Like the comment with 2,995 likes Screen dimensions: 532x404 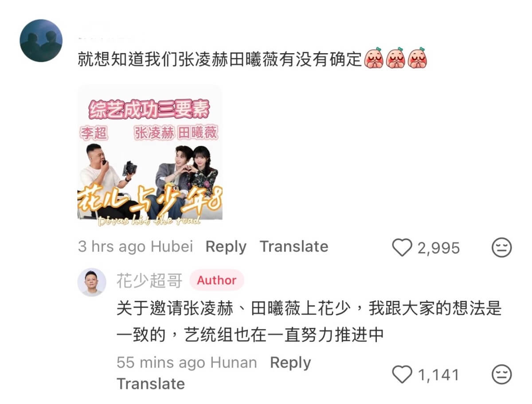click(x=402, y=248)
